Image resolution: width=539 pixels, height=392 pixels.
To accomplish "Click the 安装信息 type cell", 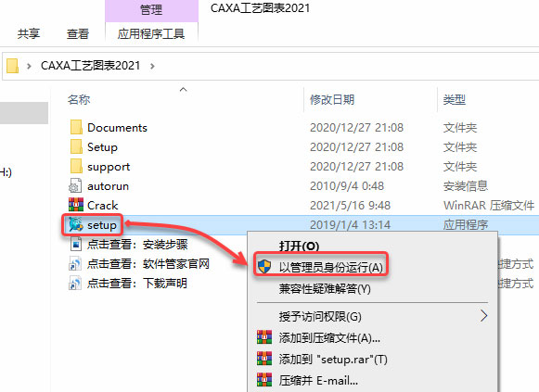I will point(466,186).
